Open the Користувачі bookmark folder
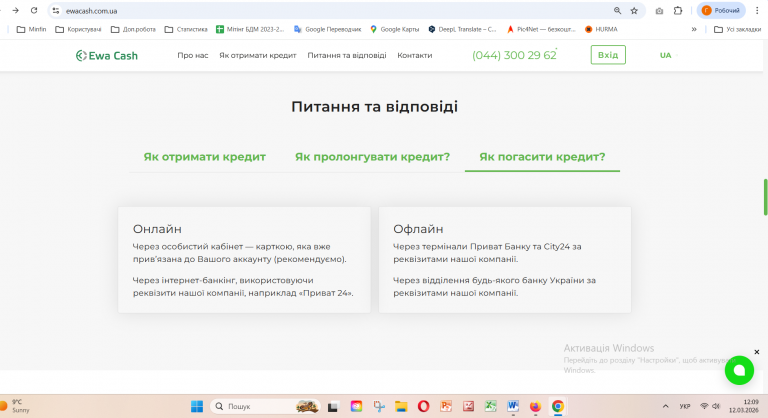 78,29
